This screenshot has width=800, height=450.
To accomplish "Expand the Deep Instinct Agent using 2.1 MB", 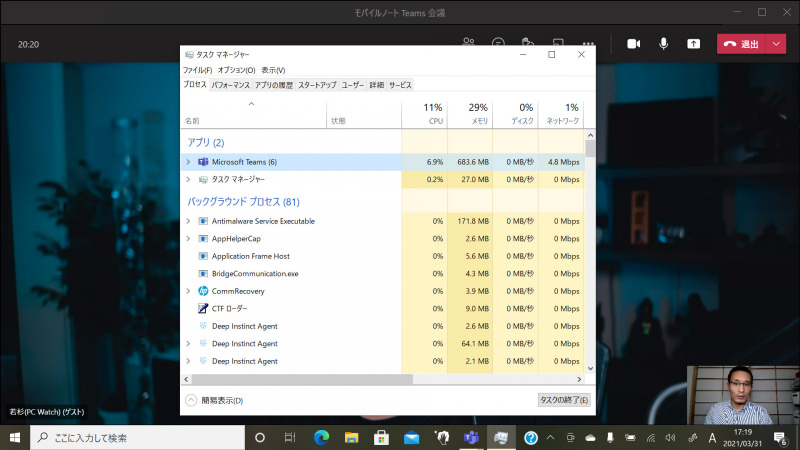I will point(188,361).
